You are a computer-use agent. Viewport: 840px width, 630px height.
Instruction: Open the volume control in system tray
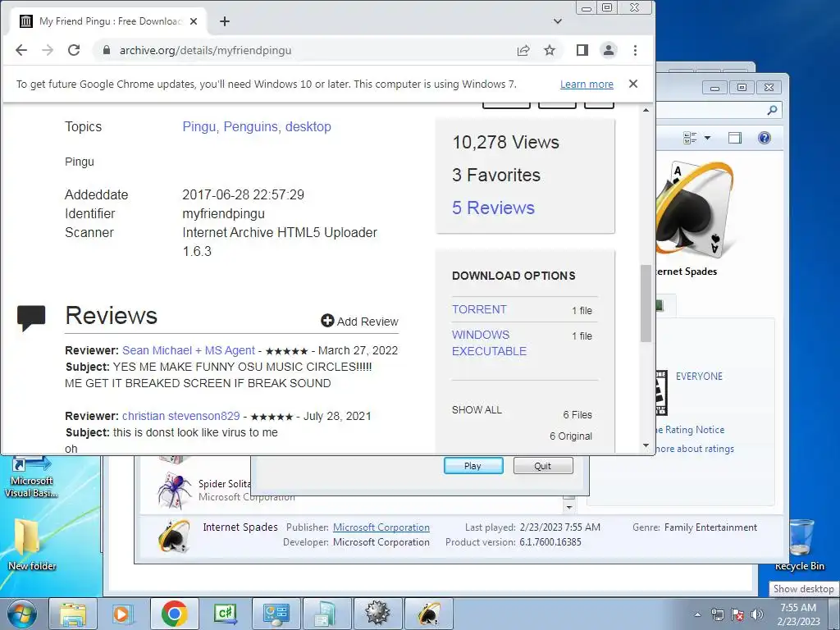click(757, 614)
